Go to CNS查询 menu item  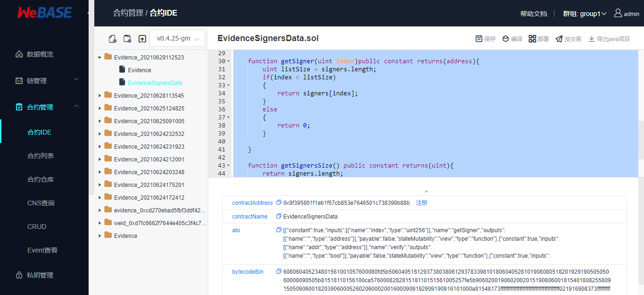pyautogui.click(x=41, y=203)
